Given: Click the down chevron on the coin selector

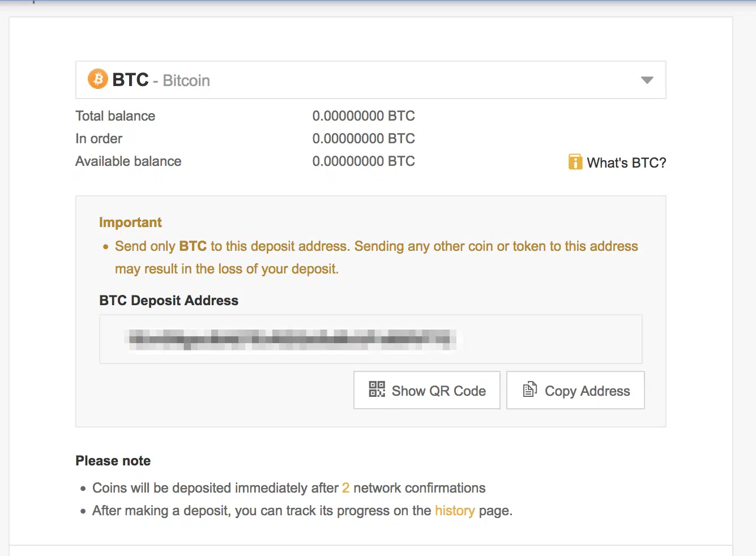Looking at the screenshot, I should click(647, 80).
